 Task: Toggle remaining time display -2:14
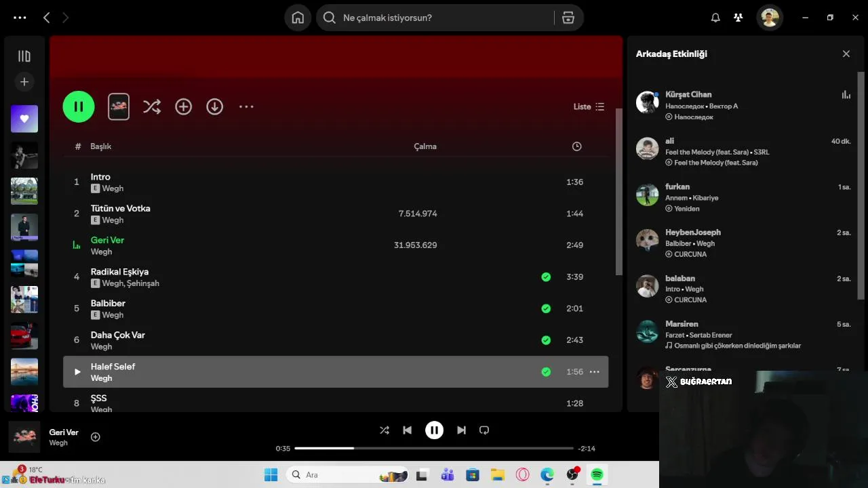(x=587, y=448)
